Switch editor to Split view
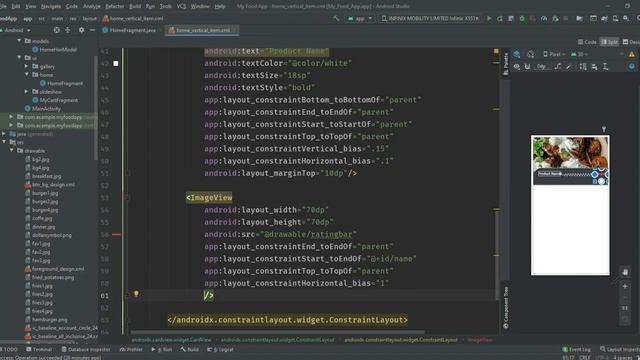 point(609,42)
